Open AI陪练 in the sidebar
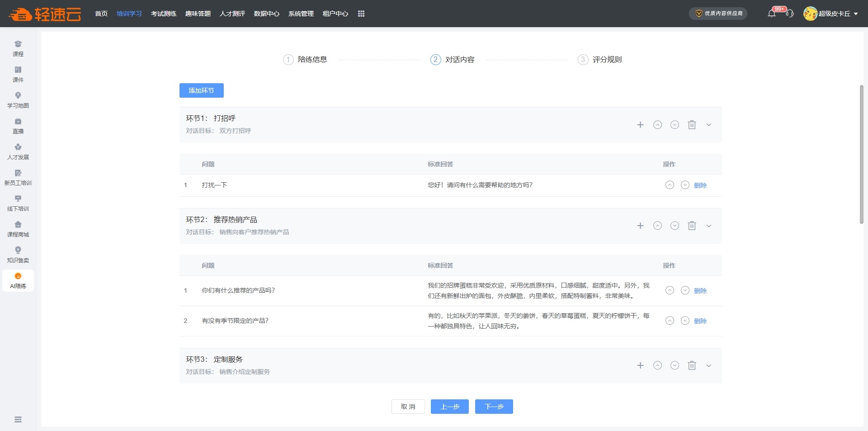The height and width of the screenshot is (431, 868). [x=18, y=281]
